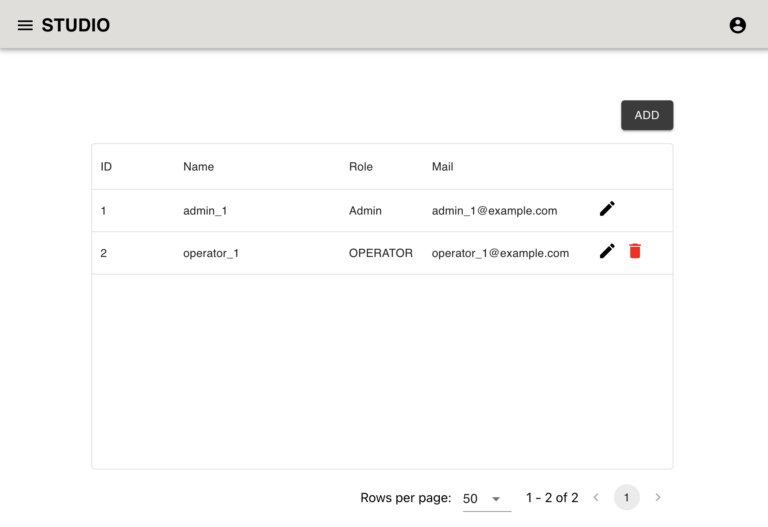Select the admin_1 name cell

point(205,211)
